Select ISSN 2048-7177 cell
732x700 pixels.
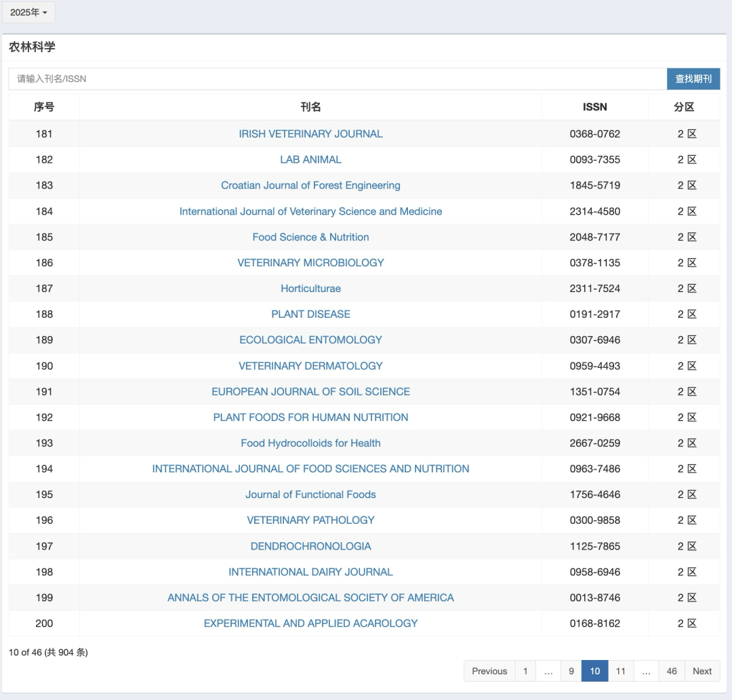point(595,237)
